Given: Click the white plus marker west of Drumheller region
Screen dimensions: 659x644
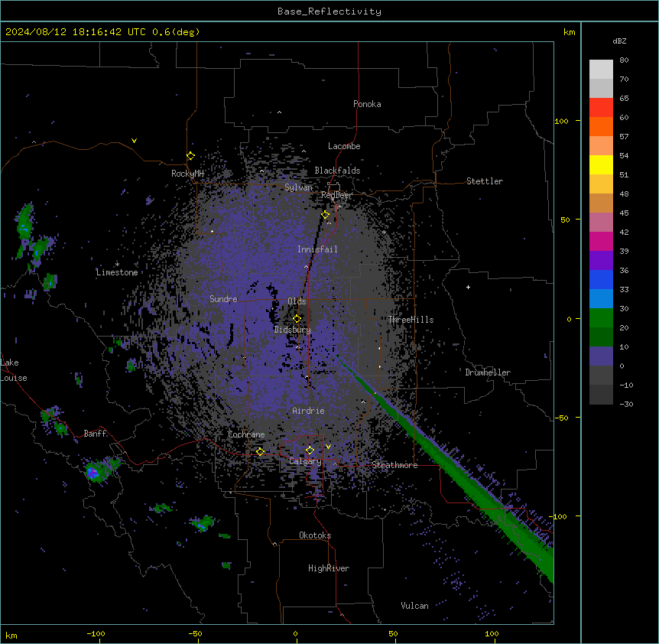Looking at the screenshot, I should (x=468, y=287).
